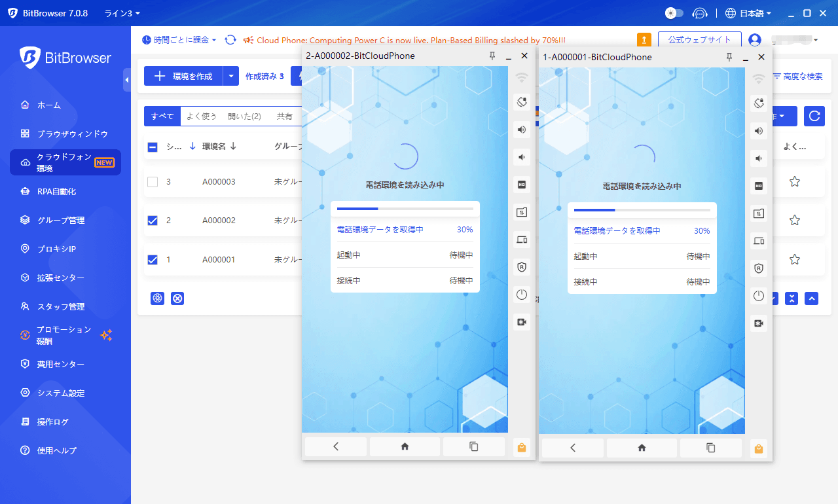The height and width of the screenshot is (504, 838).
Task: Click the HD quality icon in cloud phone sidebar
Action: pos(521,185)
